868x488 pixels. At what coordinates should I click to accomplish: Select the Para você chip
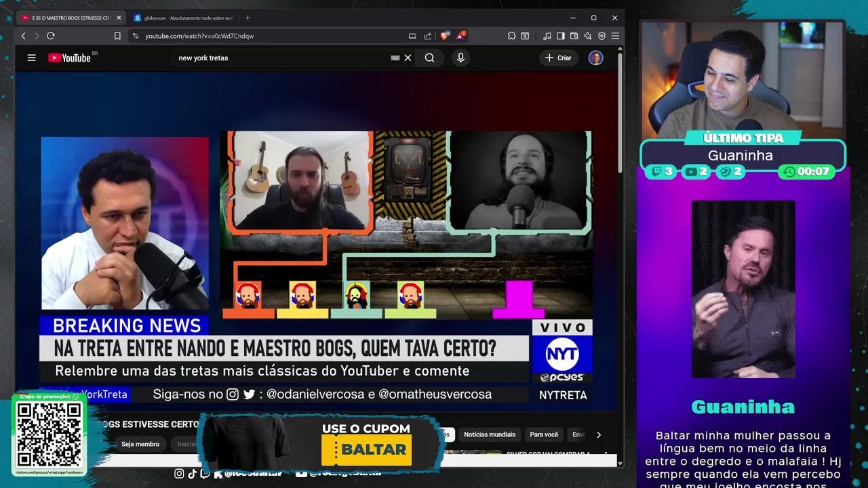pyautogui.click(x=544, y=434)
